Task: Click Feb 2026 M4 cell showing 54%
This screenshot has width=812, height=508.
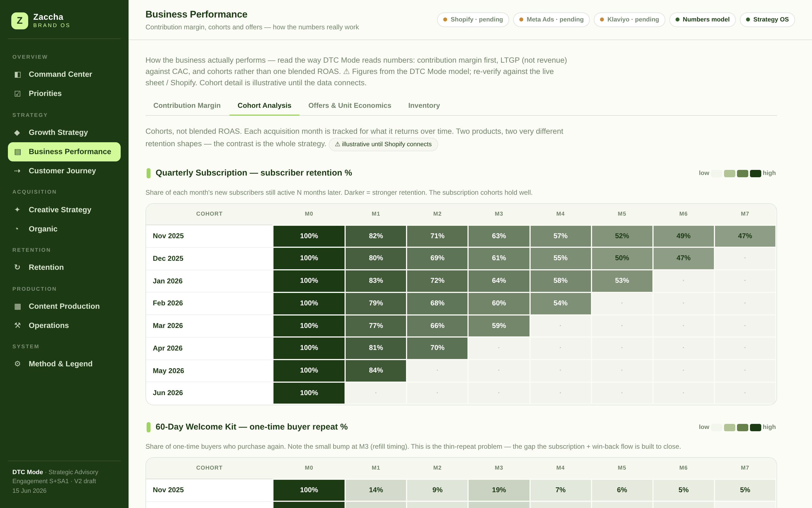Action: (560, 303)
